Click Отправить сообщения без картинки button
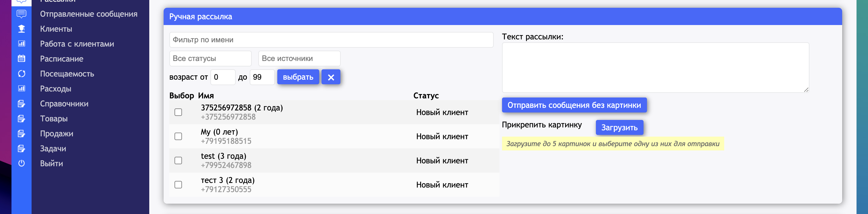The image size is (868, 214). coord(574,105)
